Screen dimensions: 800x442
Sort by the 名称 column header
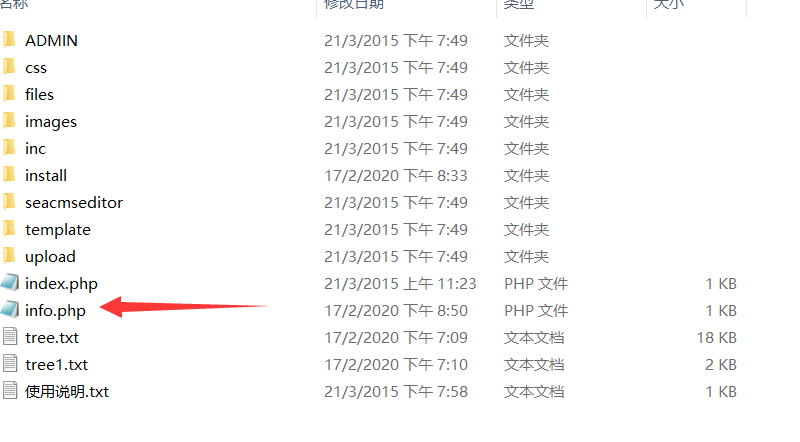(14, 5)
